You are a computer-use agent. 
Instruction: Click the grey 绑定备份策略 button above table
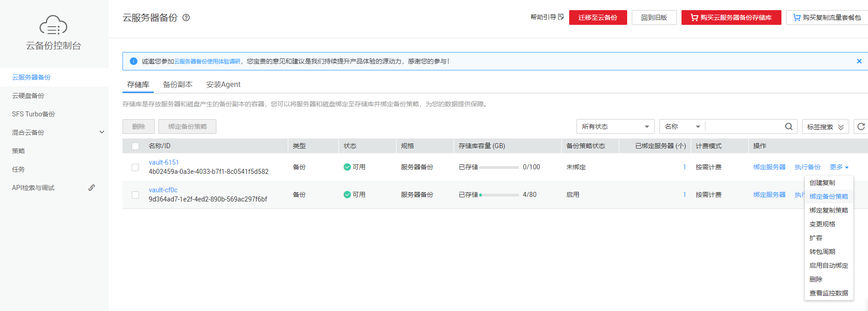tap(187, 127)
